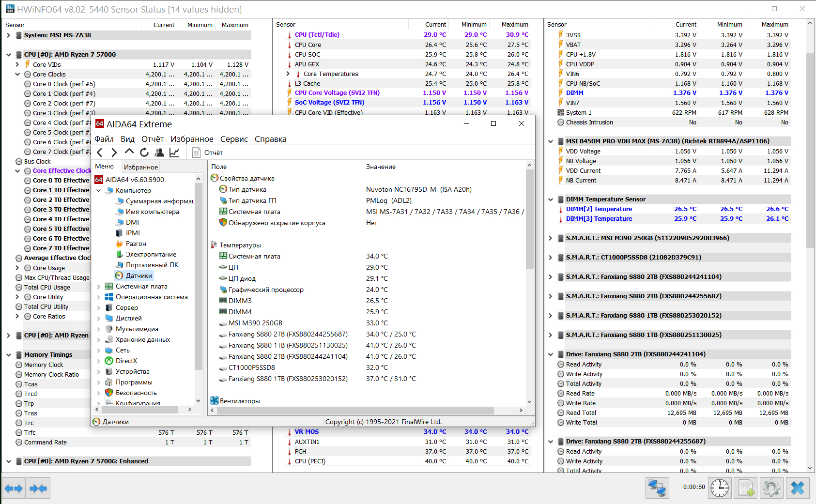The width and height of the screenshot is (816, 504).
Task: Start HWiNFO sensor logging to file
Action: (x=746, y=488)
